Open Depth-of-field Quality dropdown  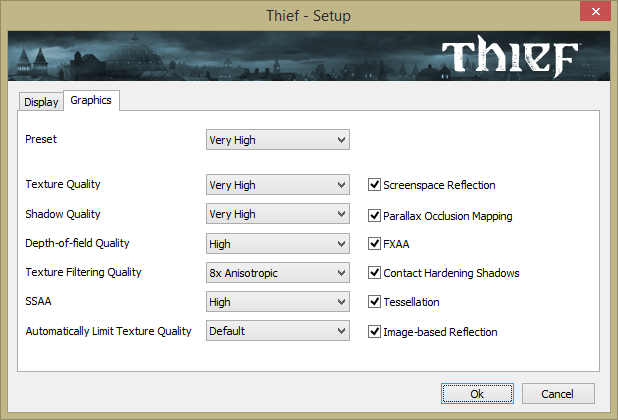(x=277, y=244)
